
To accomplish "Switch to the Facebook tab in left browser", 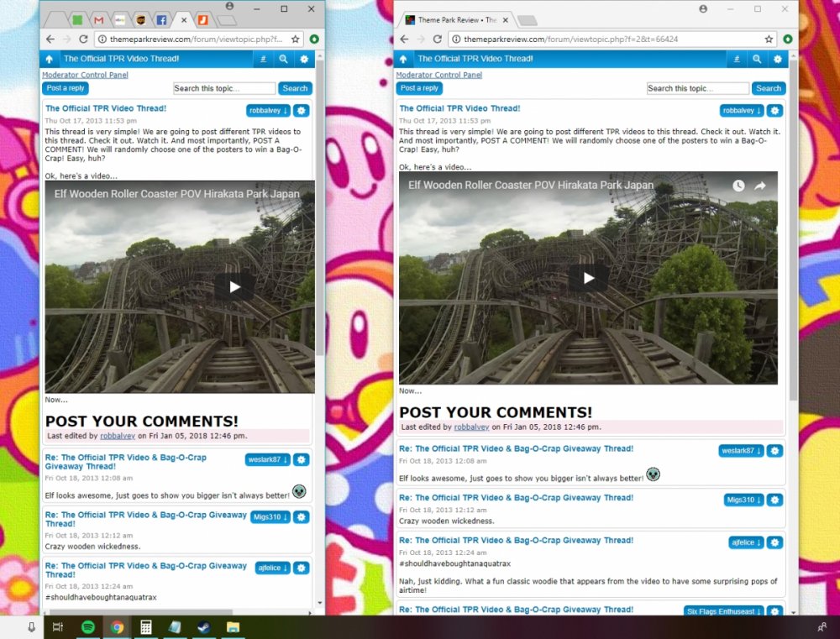I will (161, 20).
